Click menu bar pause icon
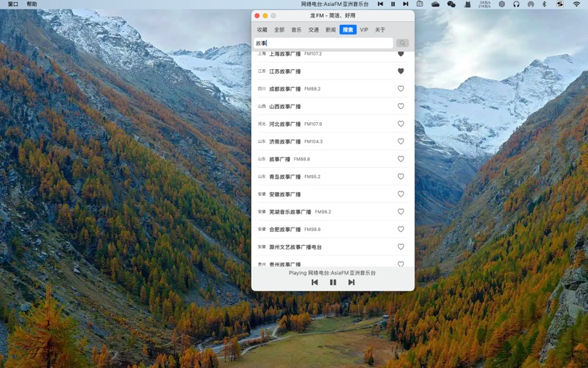Screen dimensions: 588x368 tap(392, 4)
